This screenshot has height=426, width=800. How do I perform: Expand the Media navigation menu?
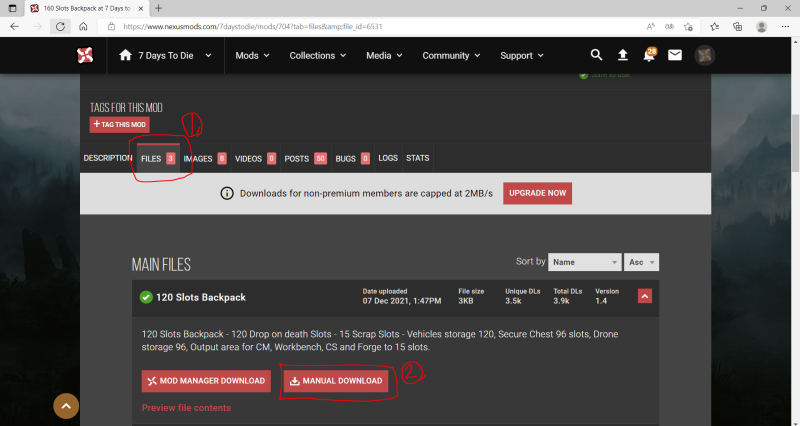(x=384, y=56)
